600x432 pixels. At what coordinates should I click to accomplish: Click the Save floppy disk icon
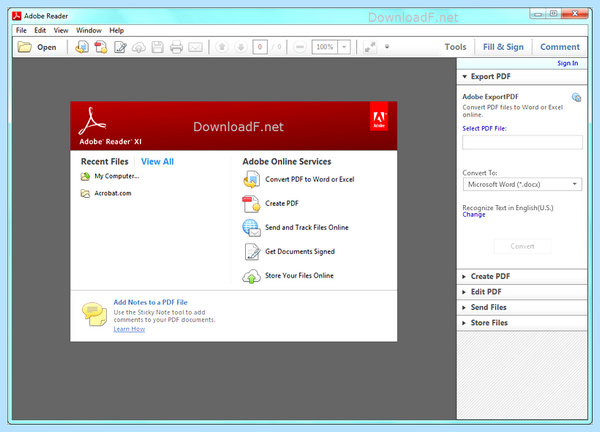coord(158,47)
